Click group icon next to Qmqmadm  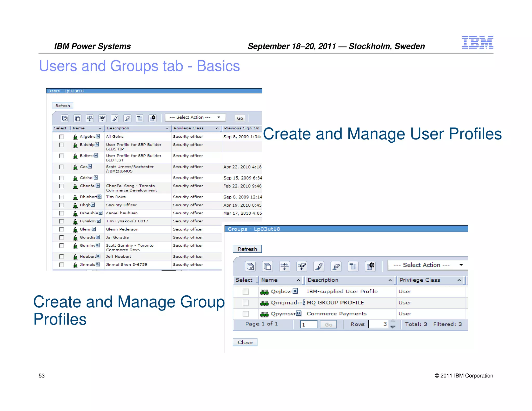click(264, 303)
